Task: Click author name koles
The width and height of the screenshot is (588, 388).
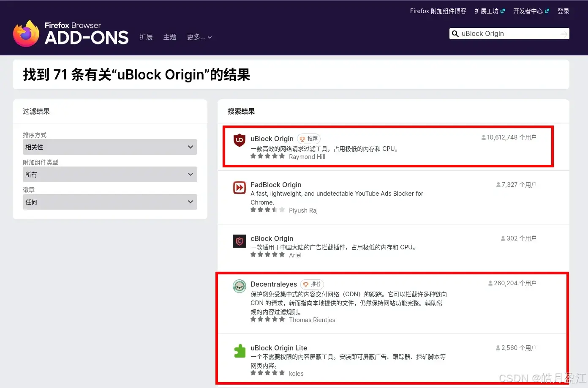Action: coord(296,374)
